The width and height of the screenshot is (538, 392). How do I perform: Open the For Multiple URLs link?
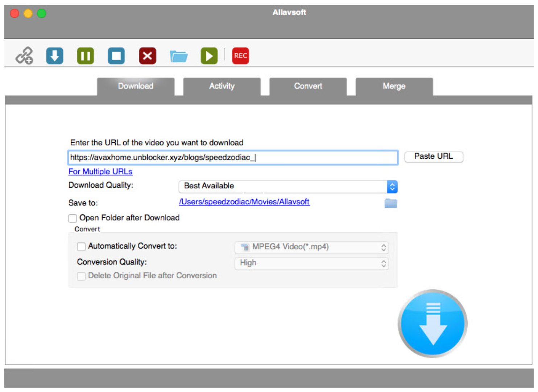[100, 171]
